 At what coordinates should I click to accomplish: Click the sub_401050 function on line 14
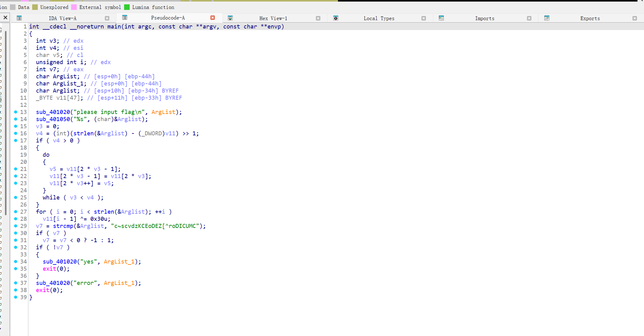(53, 119)
